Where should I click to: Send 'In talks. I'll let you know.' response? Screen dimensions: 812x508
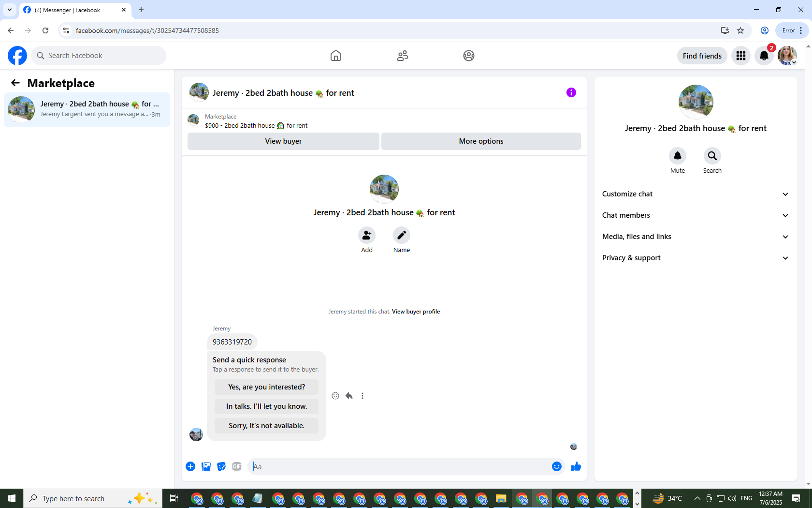pos(266,406)
